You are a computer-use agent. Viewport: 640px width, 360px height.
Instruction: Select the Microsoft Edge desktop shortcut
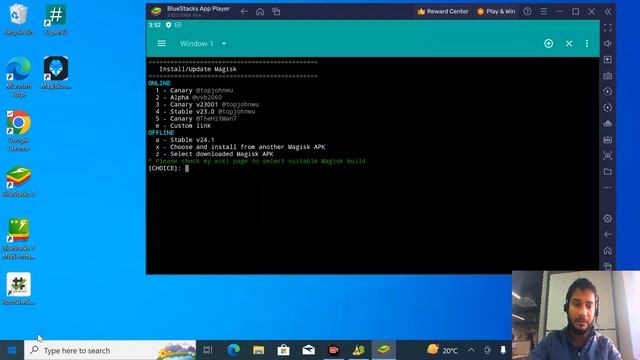[x=18, y=77]
